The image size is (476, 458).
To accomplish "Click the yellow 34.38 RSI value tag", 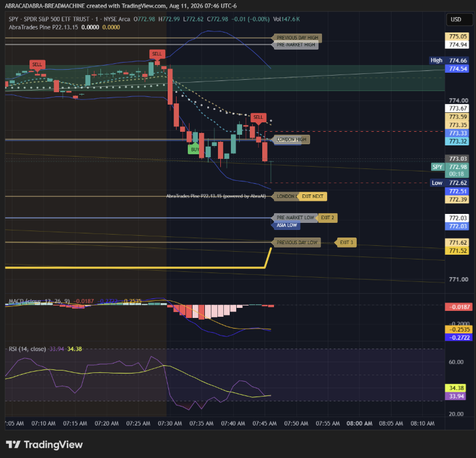I will point(455,388).
